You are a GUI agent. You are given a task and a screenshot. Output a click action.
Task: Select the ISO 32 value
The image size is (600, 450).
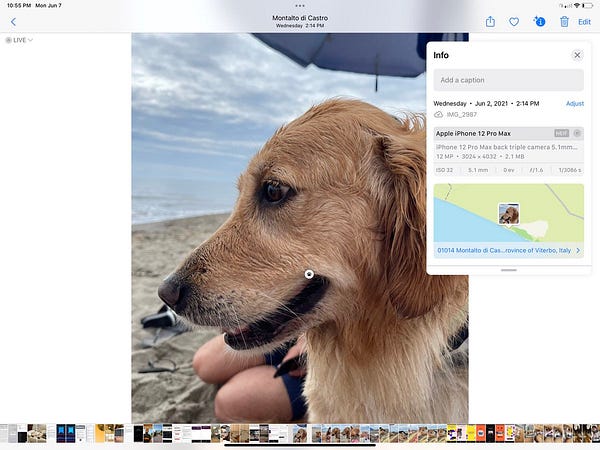pyautogui.click(x=444, y=170)
